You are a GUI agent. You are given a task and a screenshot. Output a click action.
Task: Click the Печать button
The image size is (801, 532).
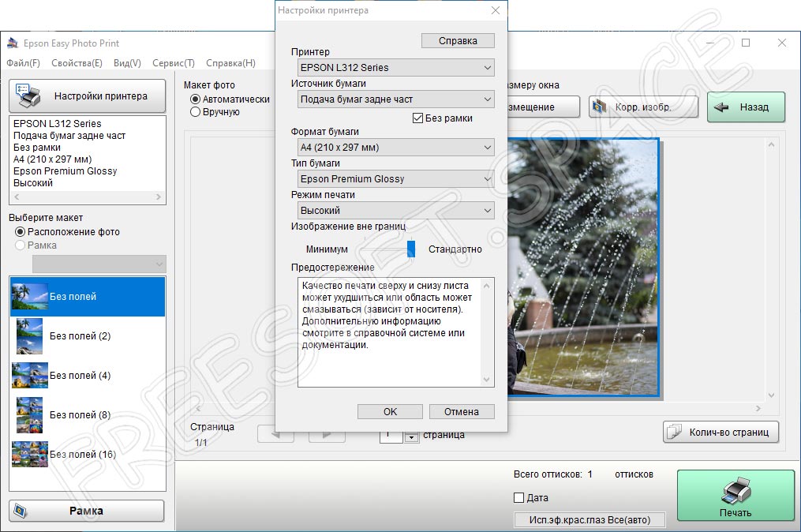click(735, 496)
